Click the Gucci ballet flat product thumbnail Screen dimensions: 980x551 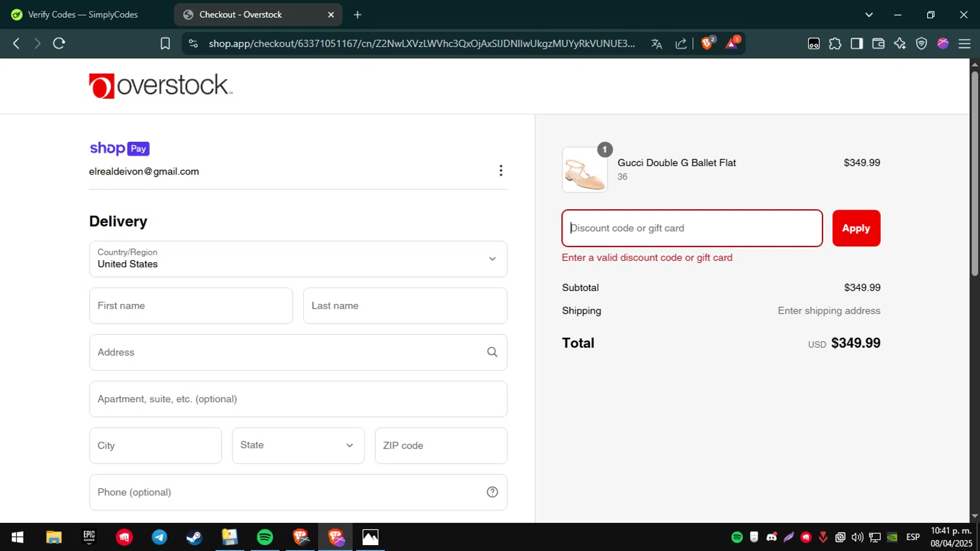pos(585,170)
